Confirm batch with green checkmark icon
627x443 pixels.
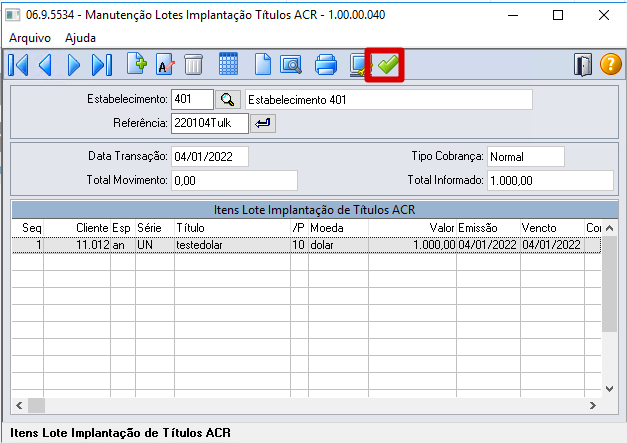388,65
